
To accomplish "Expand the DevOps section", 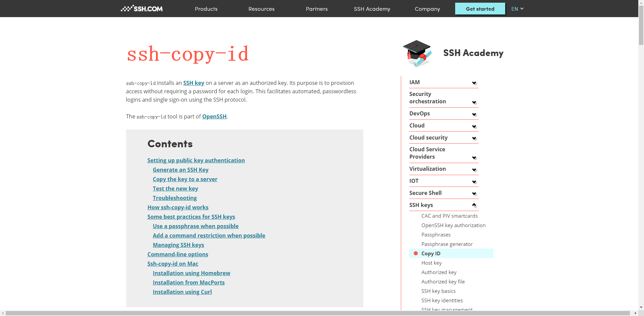I will pos(474,114).
